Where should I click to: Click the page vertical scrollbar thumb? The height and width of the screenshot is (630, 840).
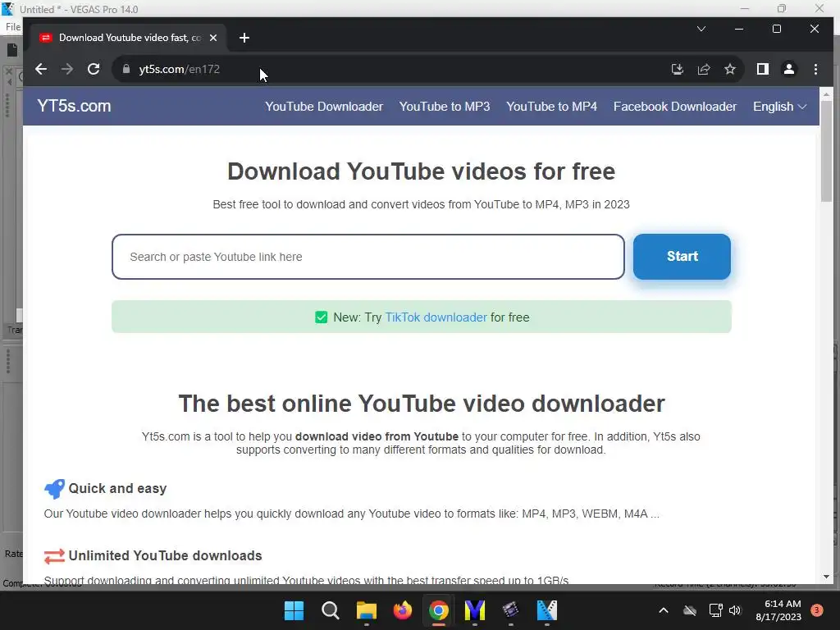(826, 151)
